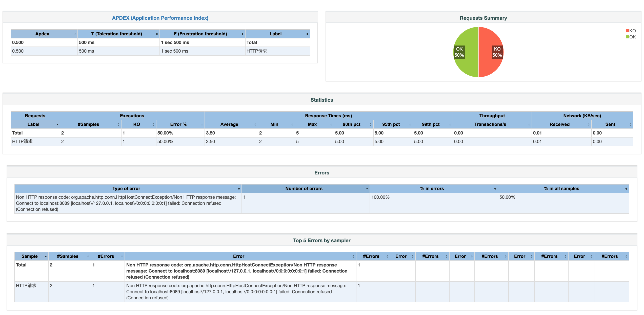
Task: Click sort arrow on Apdex column
Action: point(75,34)
